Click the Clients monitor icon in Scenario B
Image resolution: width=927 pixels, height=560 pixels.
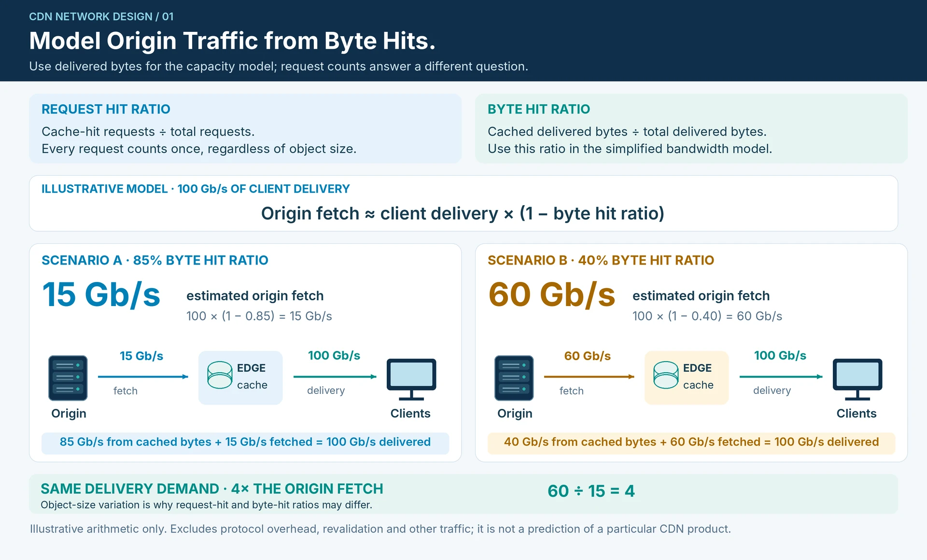[x=857, y=379]
